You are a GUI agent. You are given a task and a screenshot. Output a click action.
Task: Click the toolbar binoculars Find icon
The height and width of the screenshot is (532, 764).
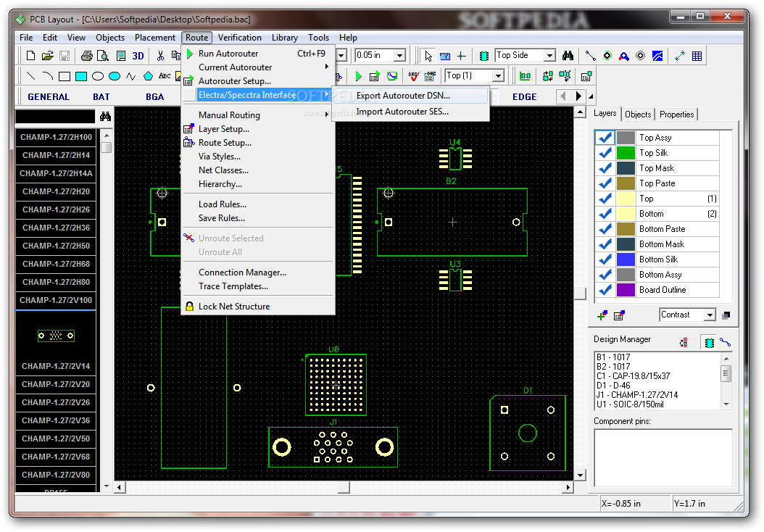[x=568, y=56]
